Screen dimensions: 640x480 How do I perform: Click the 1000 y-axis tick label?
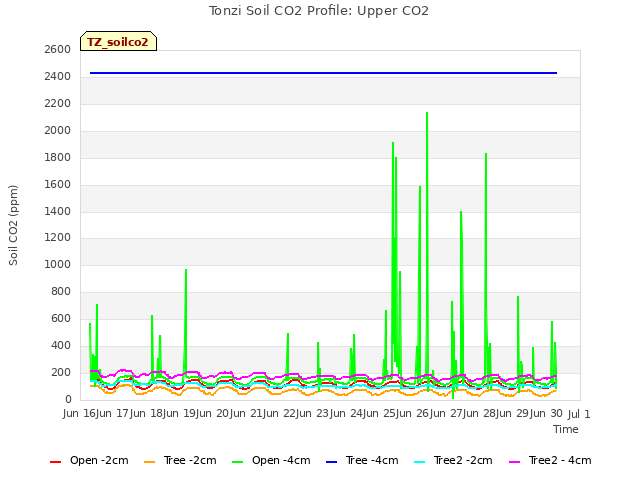click(58, 264)
